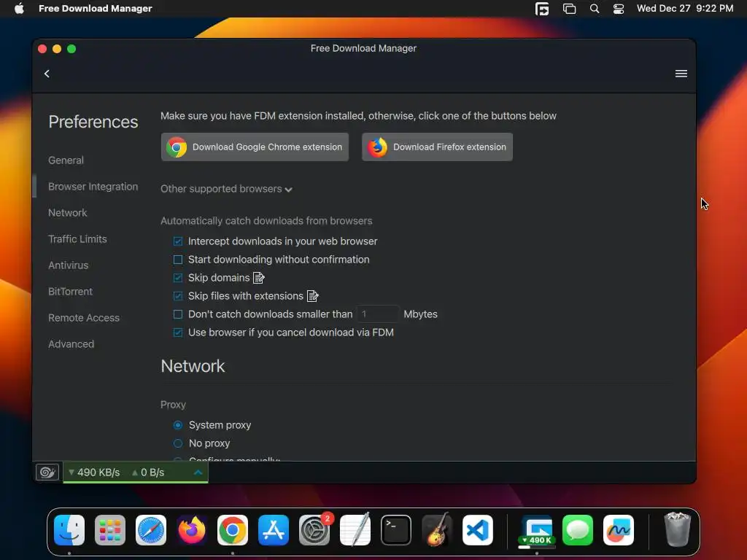Toggle Use browser if you cancel download

[x=178, y=332]
